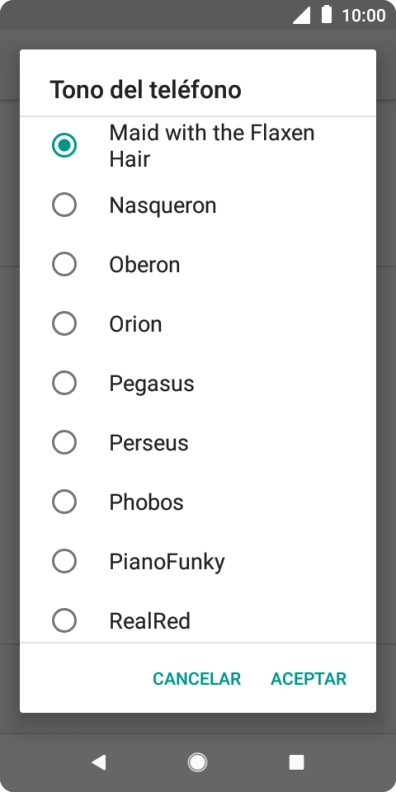Screen dimensions: 396x792
Task: Choose the PianoFunky ringtone label
Action: pyautogui.click(x=167, y=562)
